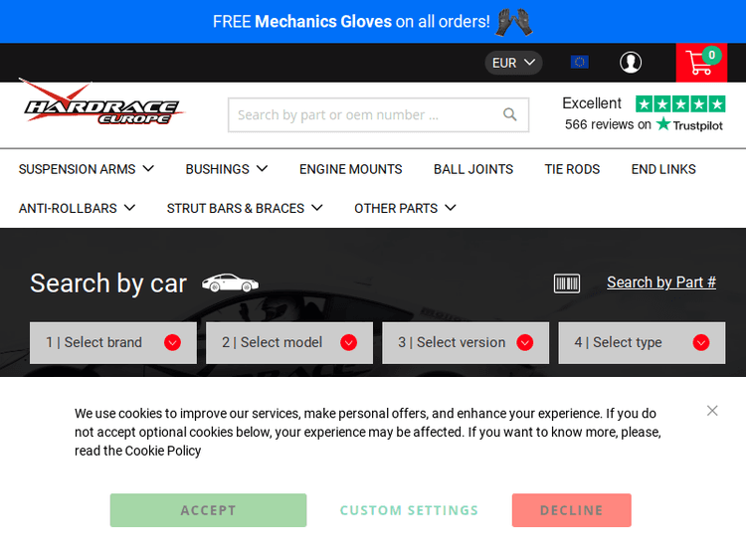Screen dimensions: 746x560
Task: Click the Trustpilot star rating
Action: click(680, 103)
